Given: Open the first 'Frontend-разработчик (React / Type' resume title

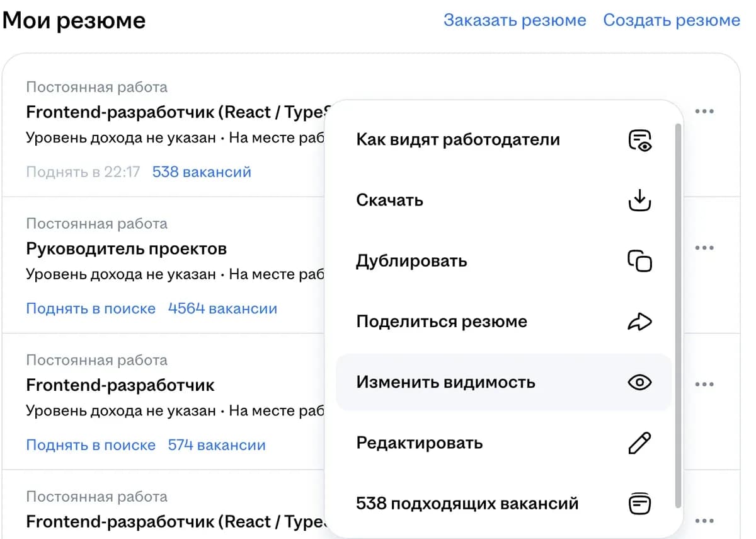Looking at the screenshot, I should [x=177, y=112].
